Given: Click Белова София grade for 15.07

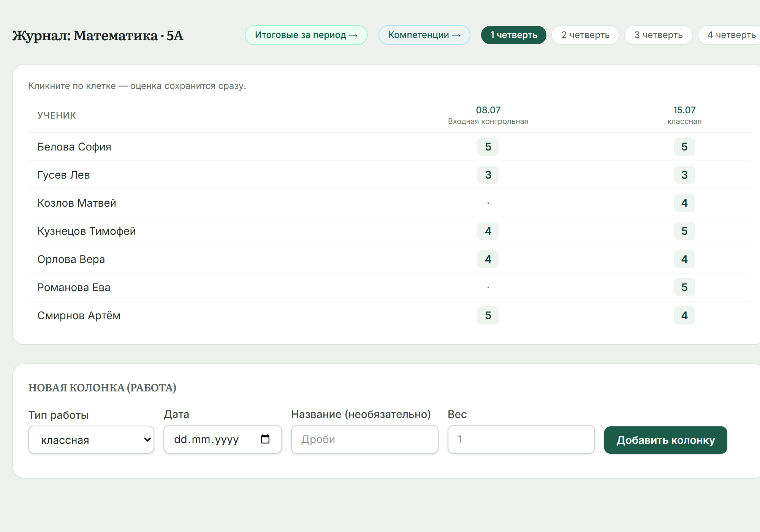Looking at the screenshot, I should pyautogui.click(x=684, y=147).
